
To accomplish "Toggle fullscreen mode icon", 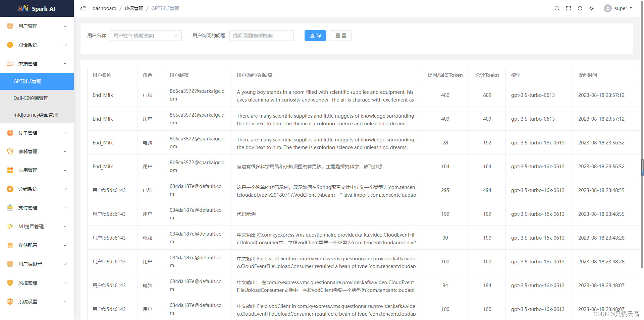I will tap(569, 8).
